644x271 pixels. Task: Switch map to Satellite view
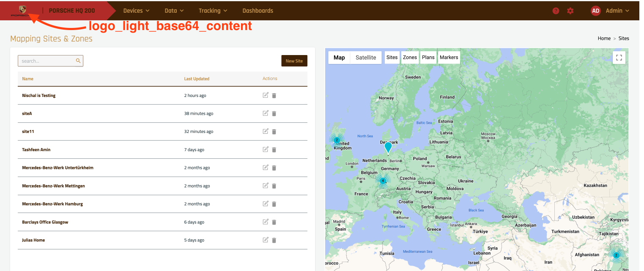click(366, 58)
